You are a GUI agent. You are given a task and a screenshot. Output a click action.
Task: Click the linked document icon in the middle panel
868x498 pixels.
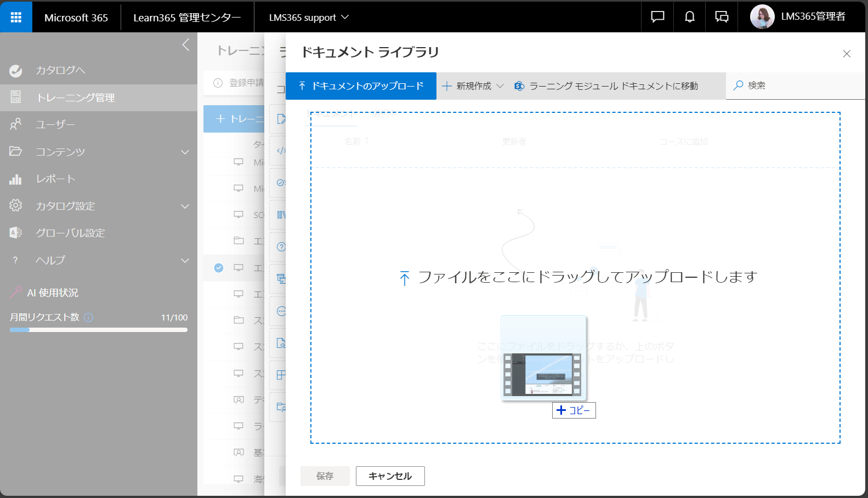(x=281, y=343)
